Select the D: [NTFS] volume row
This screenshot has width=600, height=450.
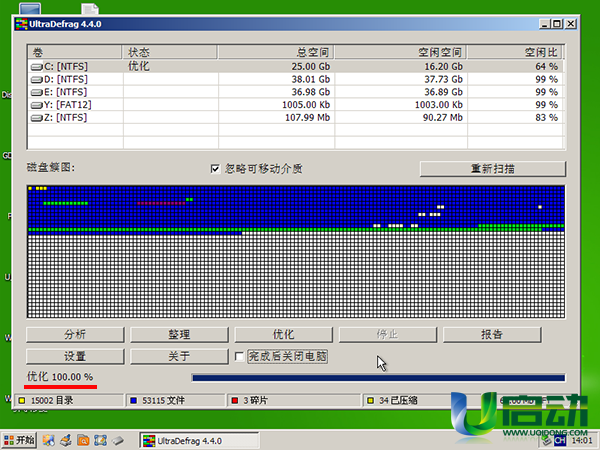[295, 79]
